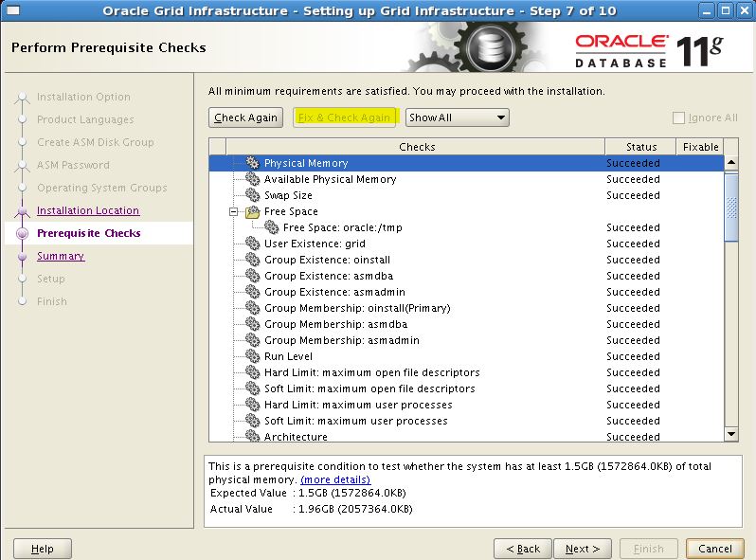
Task: Open the window menu icon in title bar
Action: (x=13, y=10)
